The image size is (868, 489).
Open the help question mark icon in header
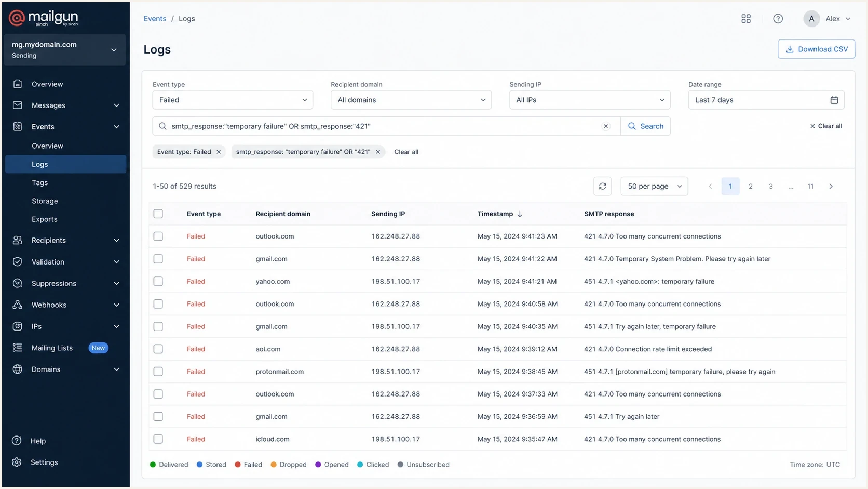coord(778,19)
